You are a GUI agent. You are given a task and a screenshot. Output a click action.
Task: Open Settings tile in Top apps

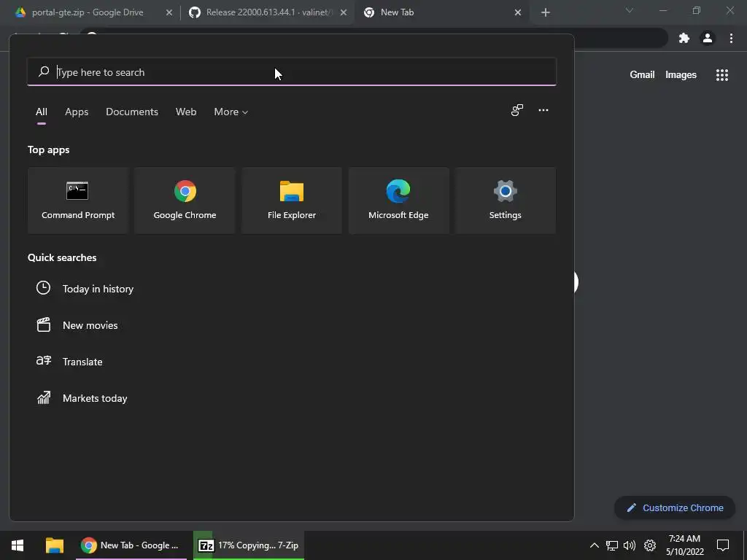coord(505,201)
